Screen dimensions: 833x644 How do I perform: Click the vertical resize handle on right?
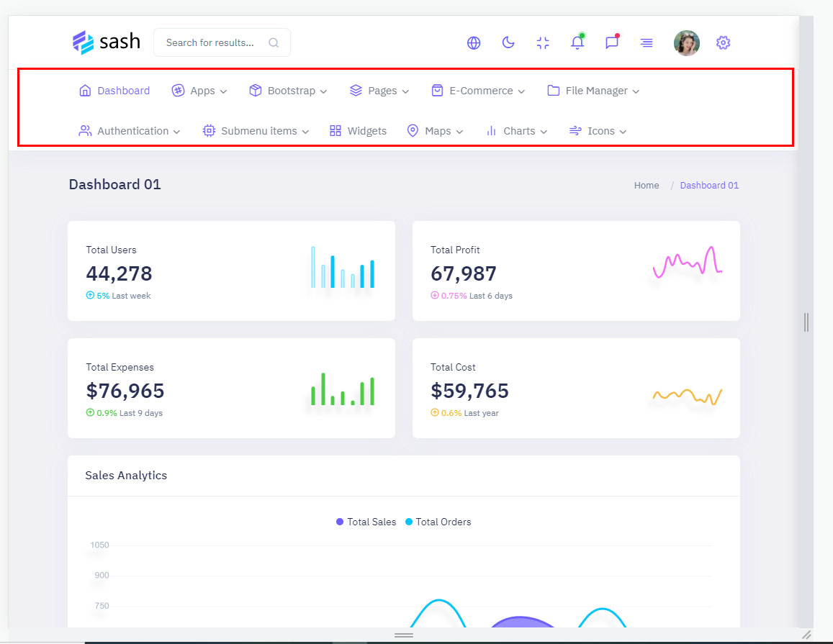point(806,322)
